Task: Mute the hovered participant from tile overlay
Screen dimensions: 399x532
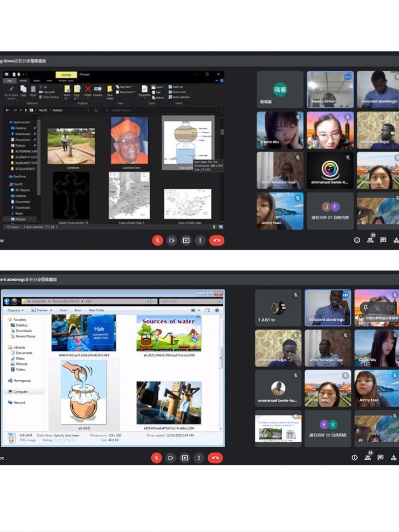Action: pyautogui.click(x=377, y=308)
